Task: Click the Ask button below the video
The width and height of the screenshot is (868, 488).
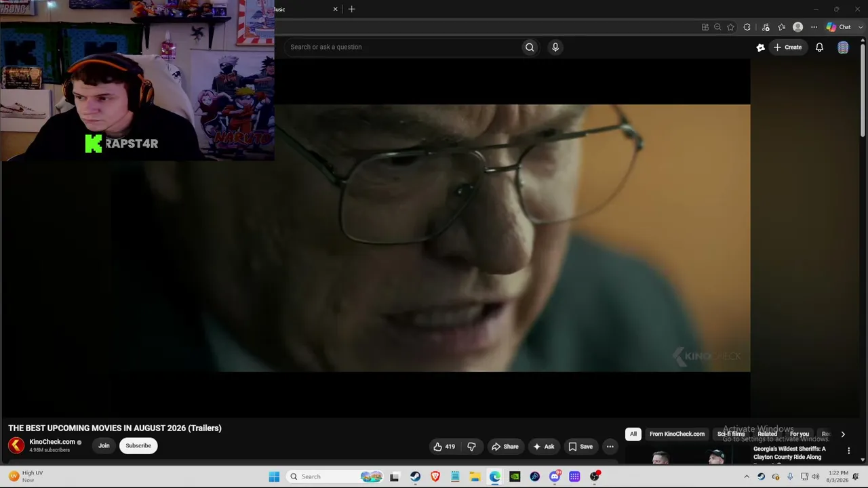Action: (544, 447)
